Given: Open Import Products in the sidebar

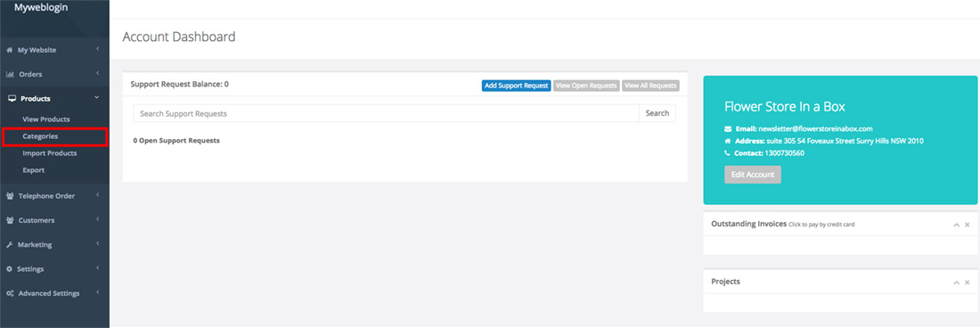Looking at the screenshot, I should [x=50, y=153].
